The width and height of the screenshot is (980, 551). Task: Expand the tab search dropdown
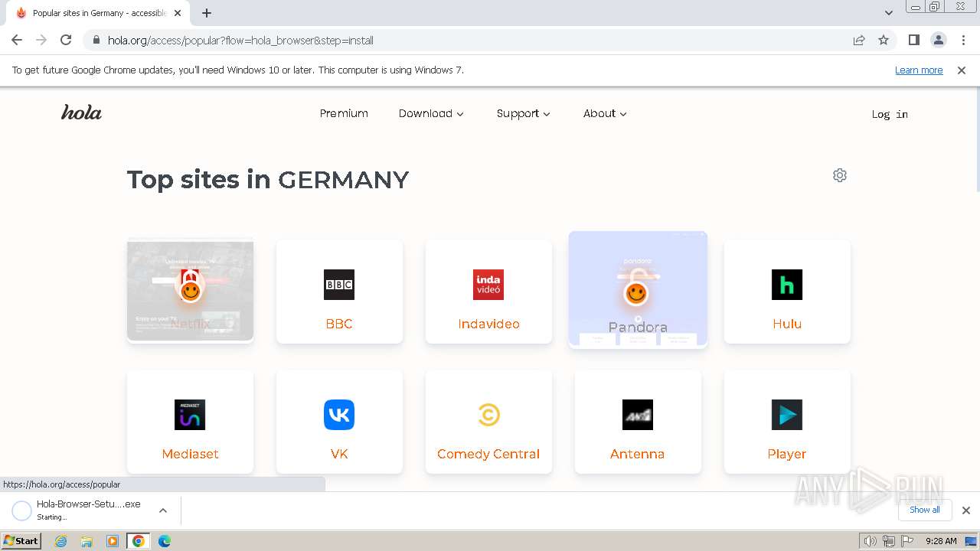(x=888, y=13)
